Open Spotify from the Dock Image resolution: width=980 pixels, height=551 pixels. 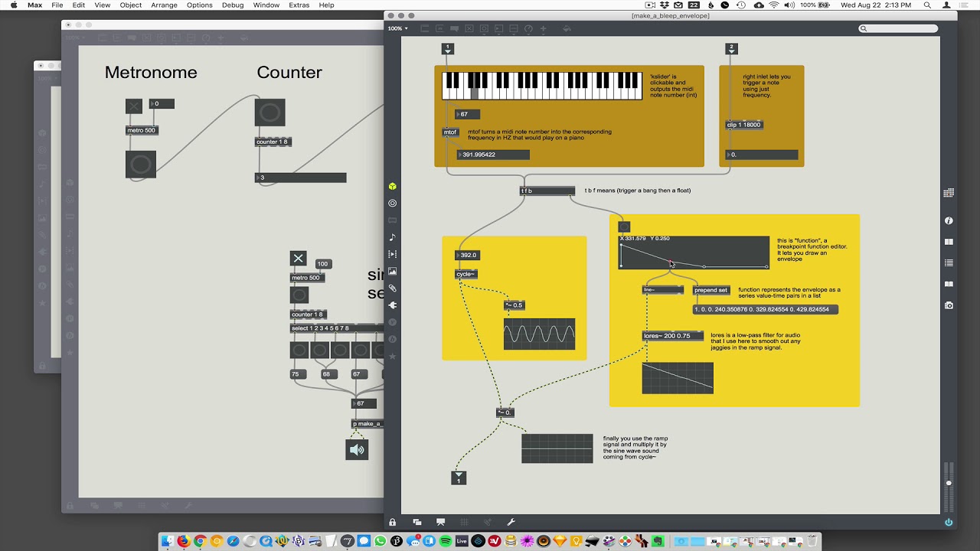[x=446, y=541]
